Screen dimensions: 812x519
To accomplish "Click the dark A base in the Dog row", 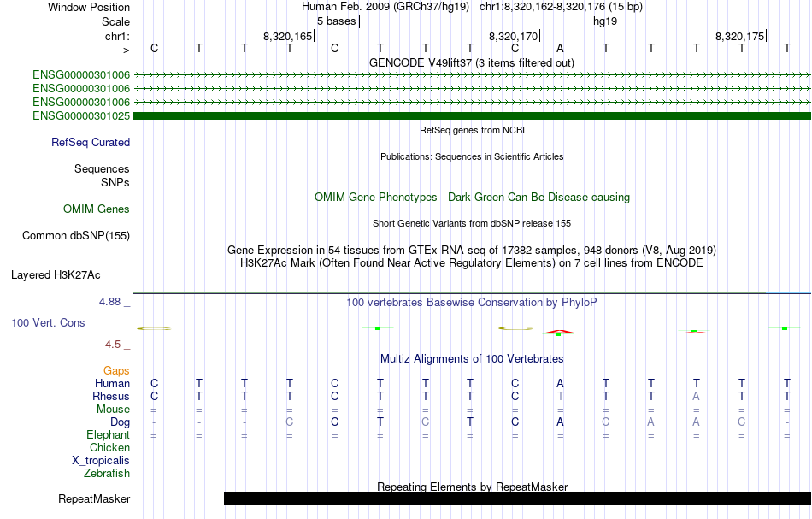I will point(560,422).
